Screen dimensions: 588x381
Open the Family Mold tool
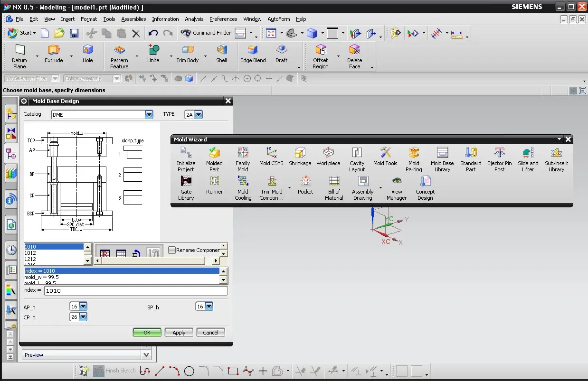[x=243, y=159]
